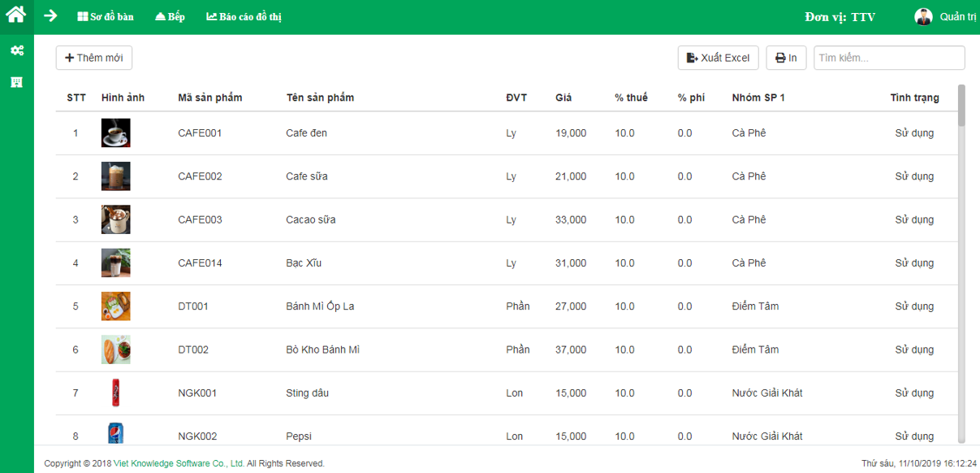
Task: Click the table's vertical scrollbar
Action: pyautogui.click(x=962, y=264)
